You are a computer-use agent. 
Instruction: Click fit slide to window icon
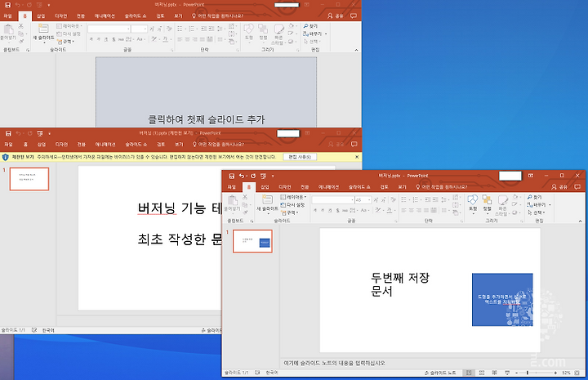pos(577,373)
